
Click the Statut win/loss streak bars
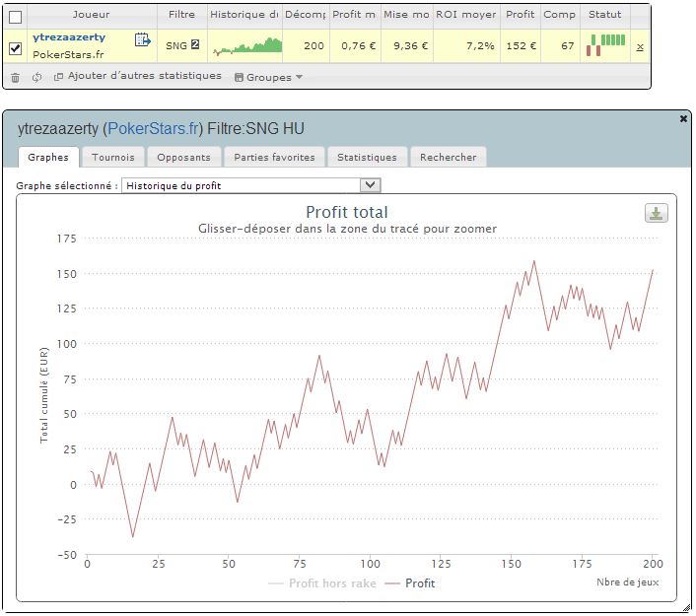(605, 45)
